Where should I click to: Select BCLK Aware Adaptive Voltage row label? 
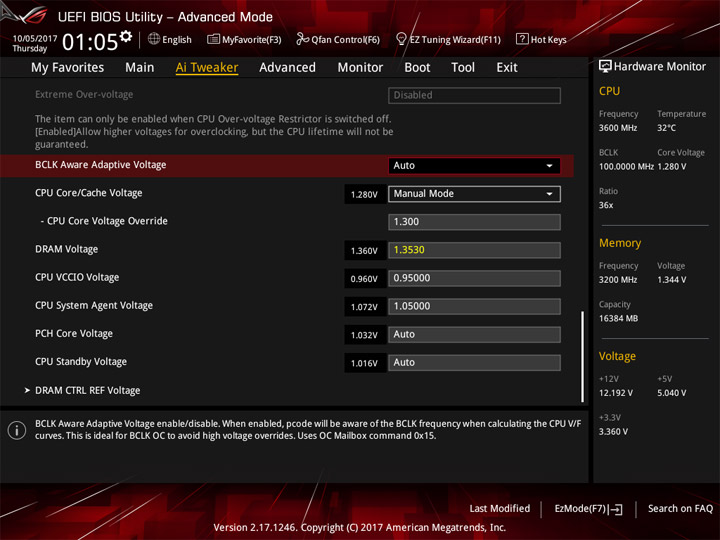point(101,165)
